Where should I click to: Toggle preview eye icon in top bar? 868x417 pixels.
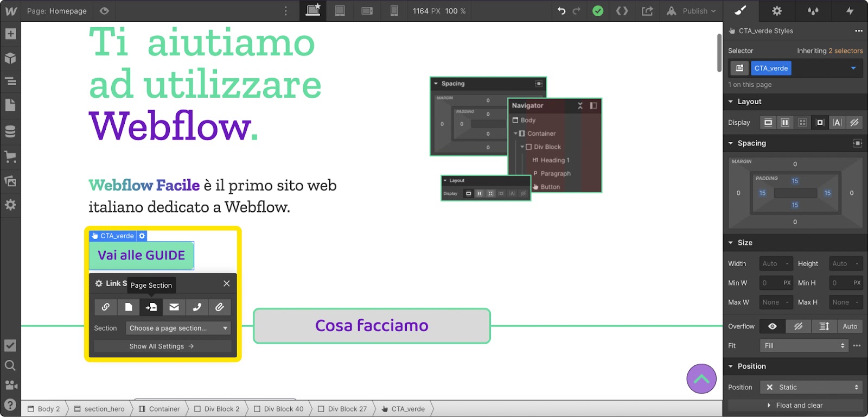[x=105, y=11]
